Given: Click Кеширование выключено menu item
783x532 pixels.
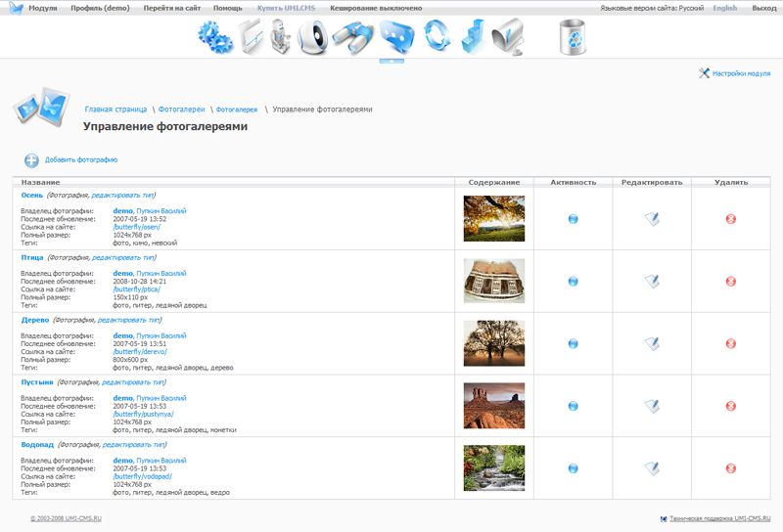Looking at the screenshot, I should pos(376,8).
